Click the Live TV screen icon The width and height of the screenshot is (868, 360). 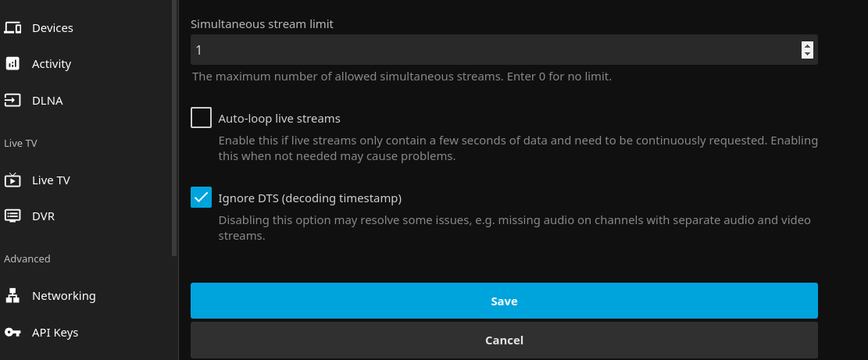[x=13, y=180]
